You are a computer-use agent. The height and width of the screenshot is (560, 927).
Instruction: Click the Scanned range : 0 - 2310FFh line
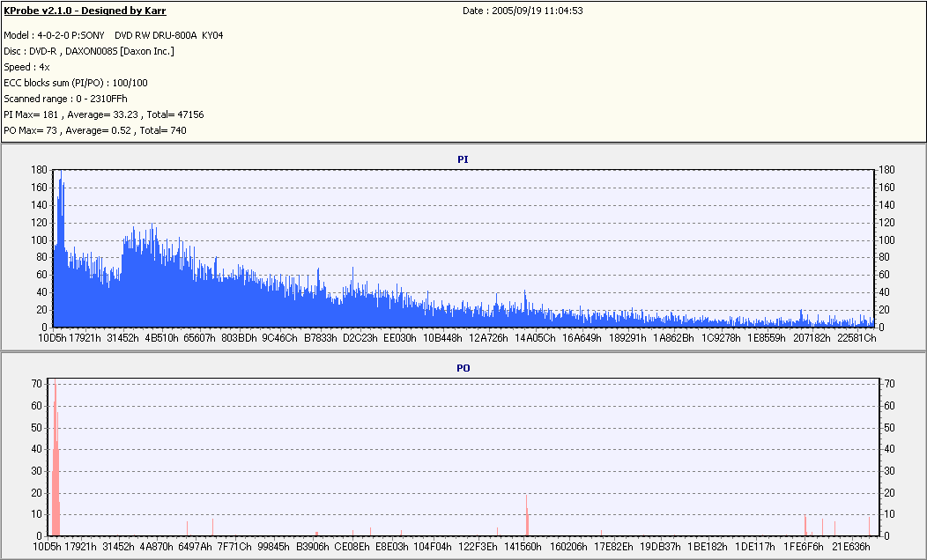(x=65, y=99)
